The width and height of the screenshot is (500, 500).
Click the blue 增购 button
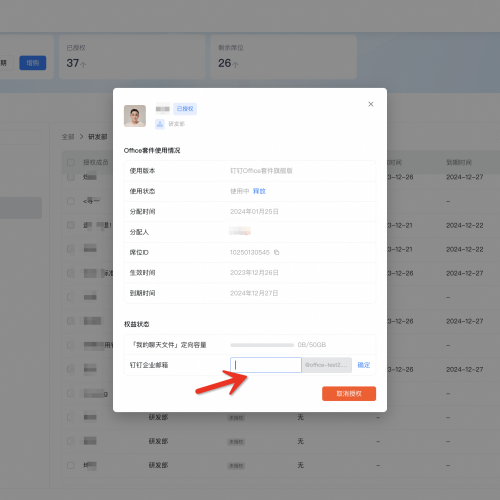click(33, 63)
